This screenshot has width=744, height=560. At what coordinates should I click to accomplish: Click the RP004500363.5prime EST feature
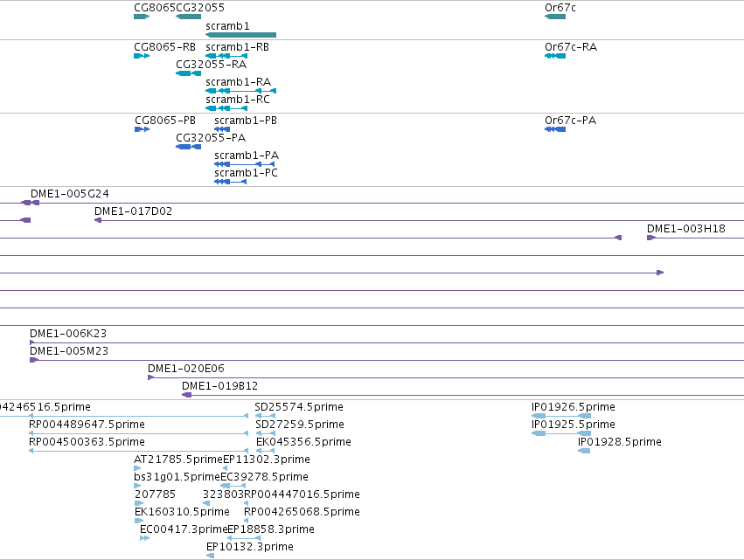point(138,452)
